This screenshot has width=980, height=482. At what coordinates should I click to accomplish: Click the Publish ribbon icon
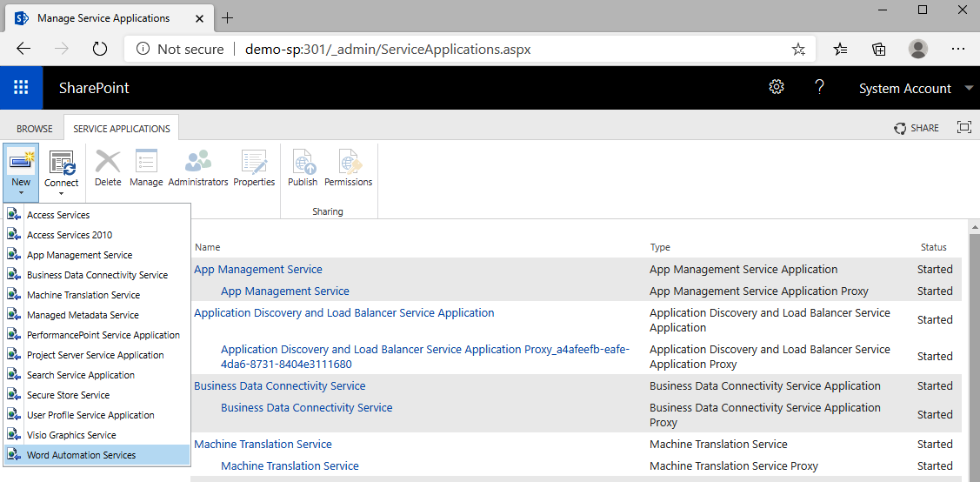(303, 161)
